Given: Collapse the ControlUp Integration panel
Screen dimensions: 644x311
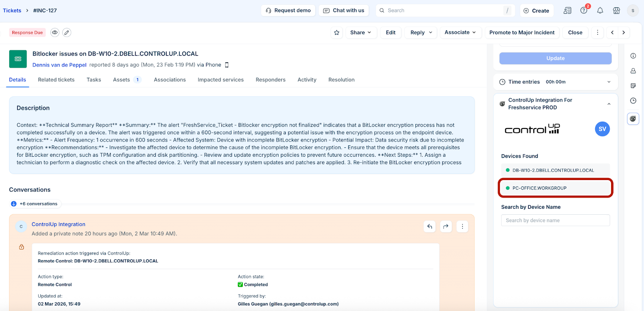Looking at the screenshot, I should [609, 104].
